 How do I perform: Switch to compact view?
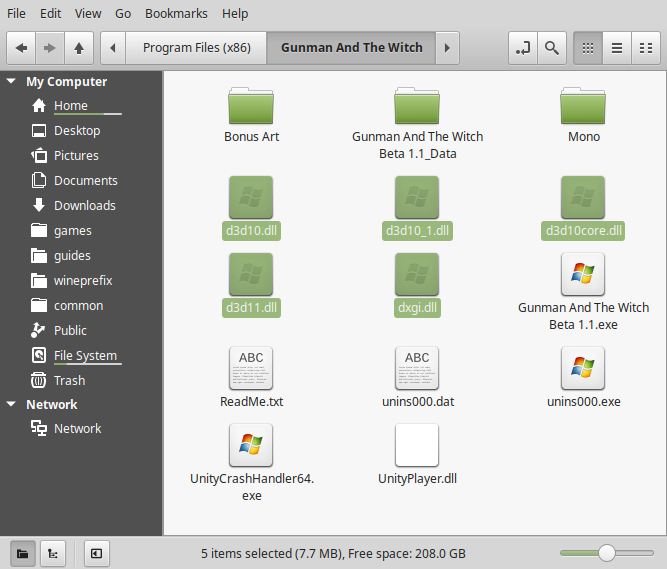click(646, 48)
